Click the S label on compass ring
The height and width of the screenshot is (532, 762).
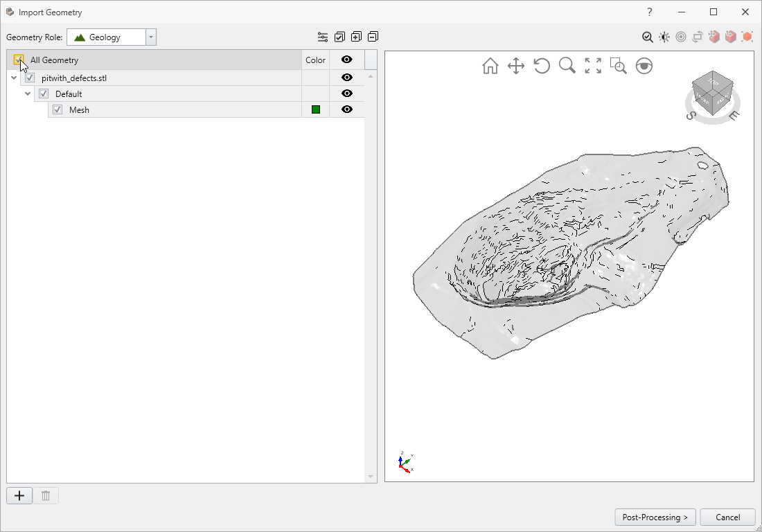tap(691, 115)
